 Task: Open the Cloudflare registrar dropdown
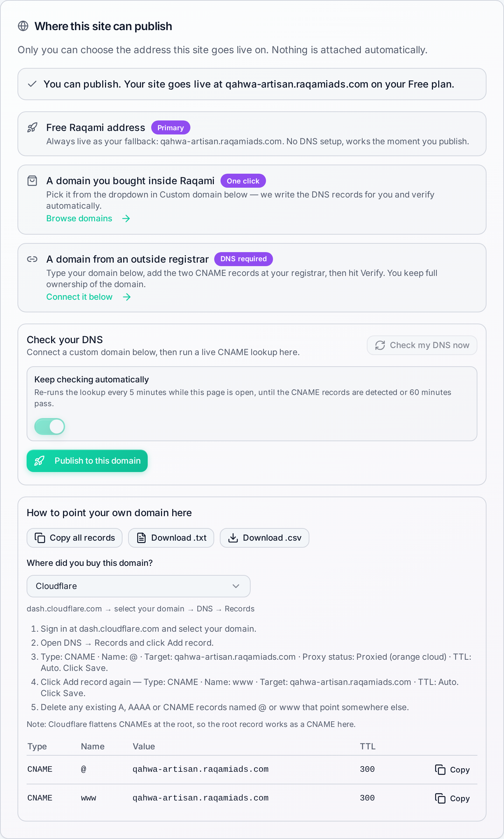139,586
